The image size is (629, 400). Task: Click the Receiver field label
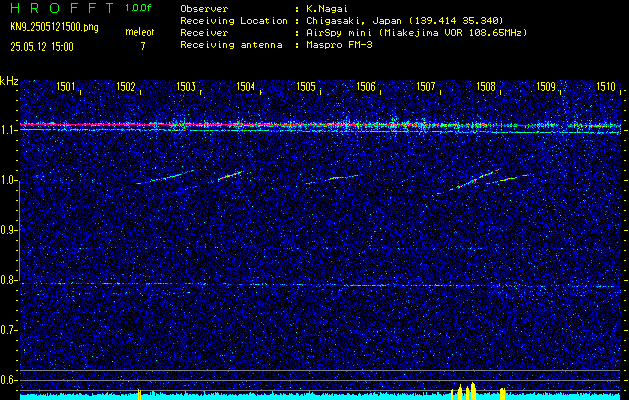(x=204, y=33)
